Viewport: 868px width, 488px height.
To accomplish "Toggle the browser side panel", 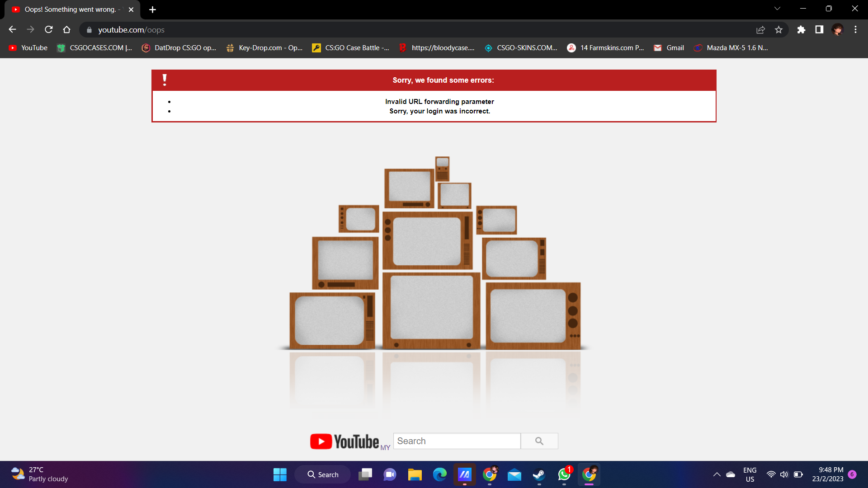I will (819, 30).
